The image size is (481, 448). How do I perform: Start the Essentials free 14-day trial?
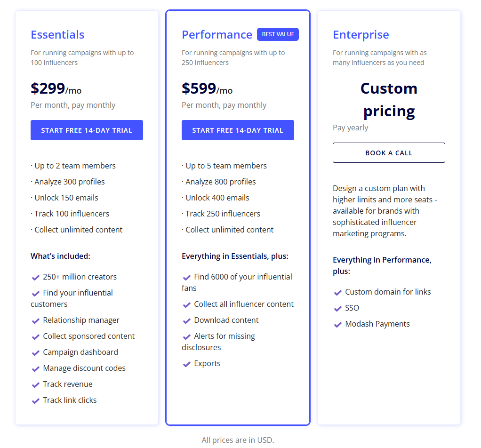pyautogui.click(x=87, y=130)
